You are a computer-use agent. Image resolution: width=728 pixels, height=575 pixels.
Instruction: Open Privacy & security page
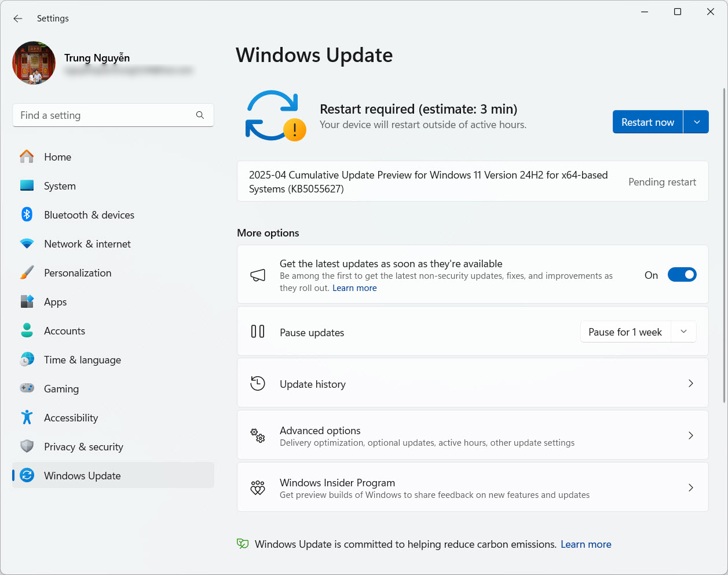click(113, 446)
